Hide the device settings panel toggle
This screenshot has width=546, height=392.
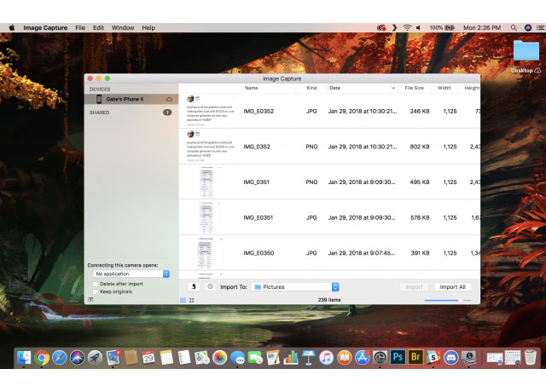[x=91, y=300]
